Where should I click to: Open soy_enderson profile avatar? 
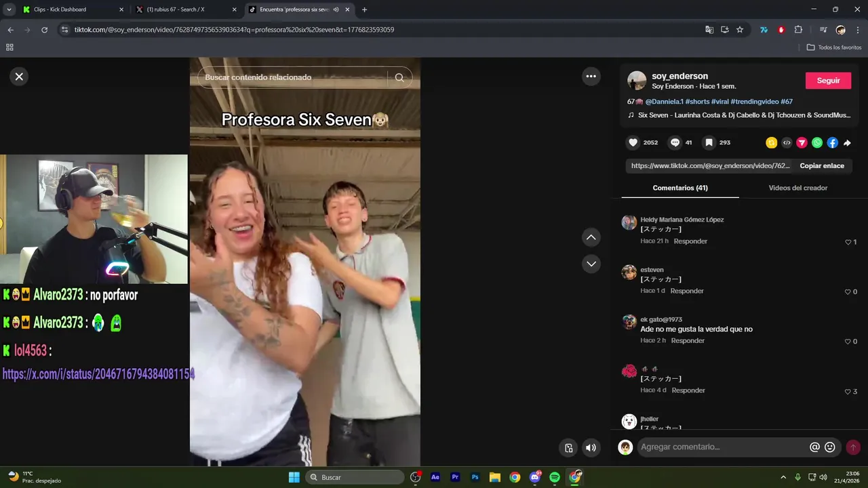637,81
